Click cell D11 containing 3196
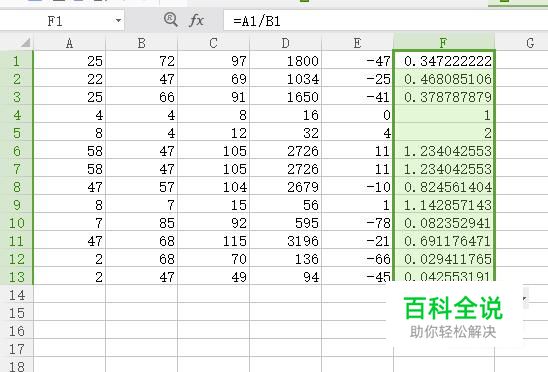The width and height of the screenshot is (548, 372). click(286, 241)
